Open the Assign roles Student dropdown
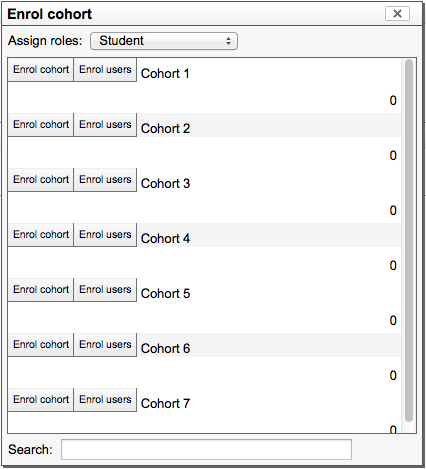The image size is (426, 469). (164, 41)
